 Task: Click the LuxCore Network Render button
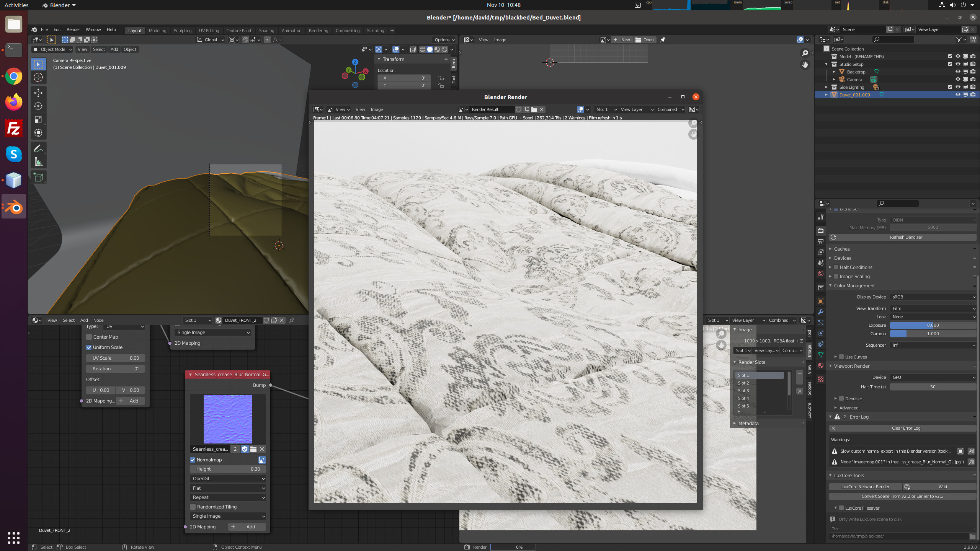pos(865,487)
